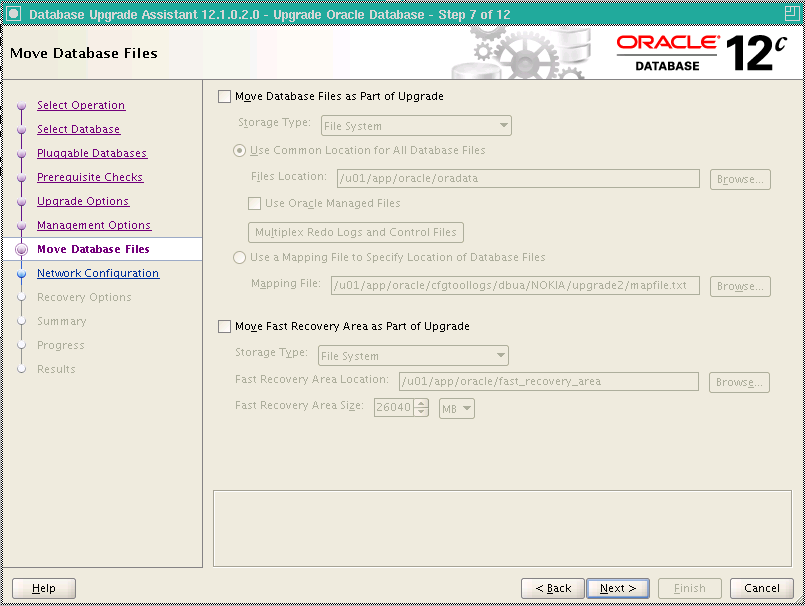The width and height of the screenshot is (805, 606).
Task: Open the MB size unit dropdown
Action: coord(456,408)
